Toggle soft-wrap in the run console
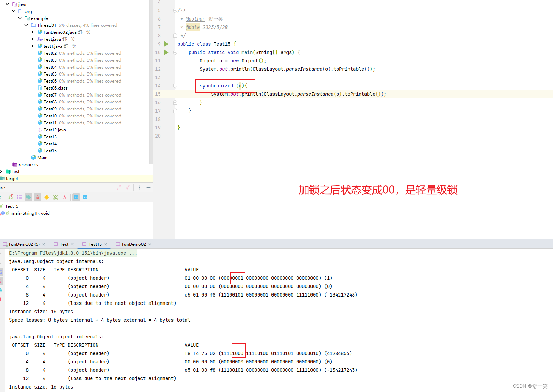 1,272
